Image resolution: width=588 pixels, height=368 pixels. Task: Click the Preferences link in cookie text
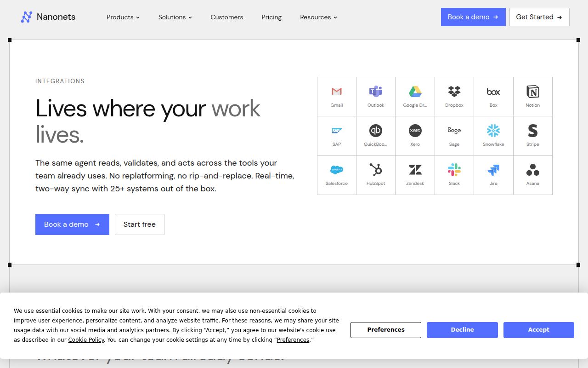(293, 340)
